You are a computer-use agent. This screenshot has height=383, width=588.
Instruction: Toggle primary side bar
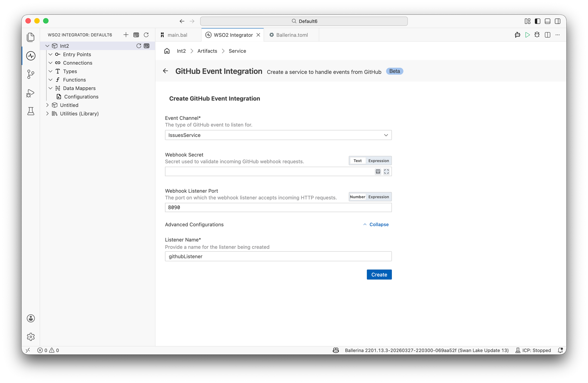click(x=537, y=21)
